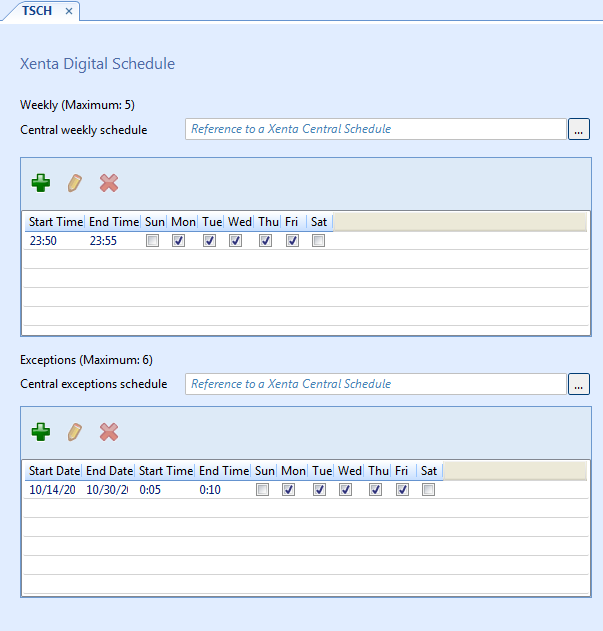Enable Saturday in the weekly schedule row
The image size is (603, 631).
318,241
